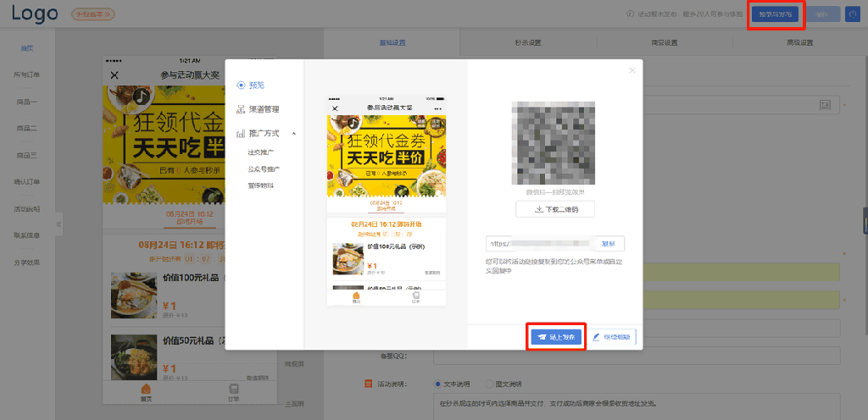Select 宣传物料 submenu item
Viewport: 868px width, 420px height.
tap(261, 185)
